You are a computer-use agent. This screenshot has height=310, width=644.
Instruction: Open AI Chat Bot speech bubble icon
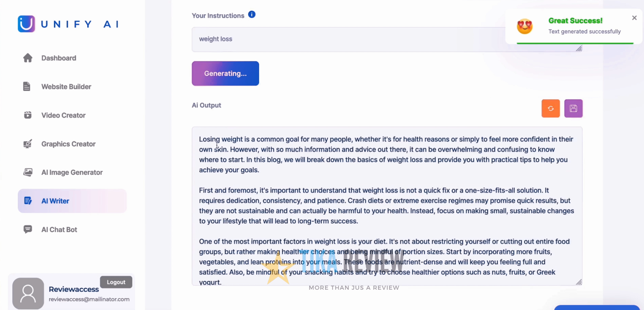tap(27, 229)
